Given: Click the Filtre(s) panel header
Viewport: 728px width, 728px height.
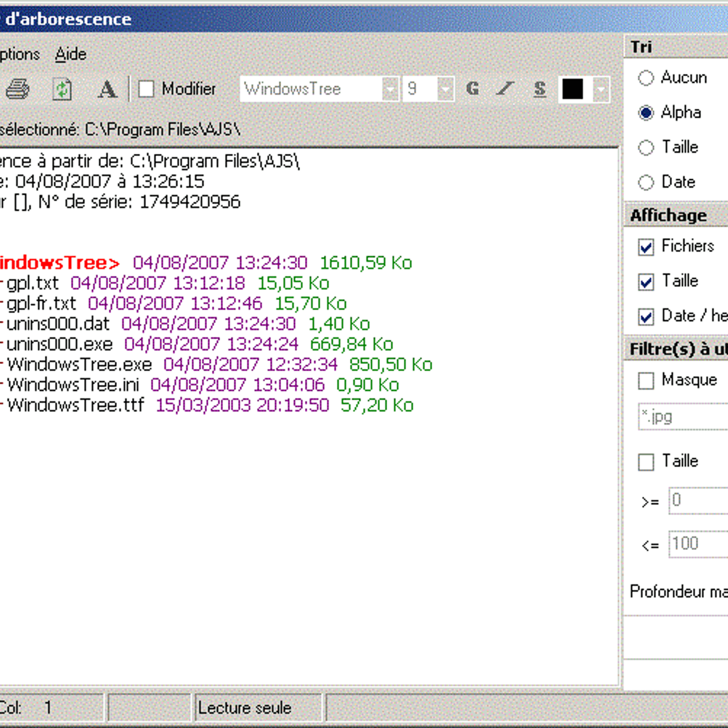Looking at the screenshot, I should tap(676, 349).
